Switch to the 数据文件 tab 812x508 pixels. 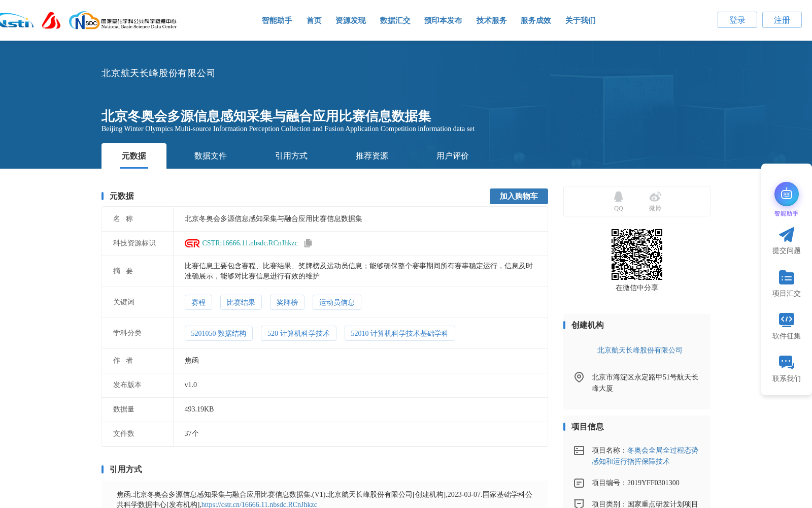coord(211,156)
